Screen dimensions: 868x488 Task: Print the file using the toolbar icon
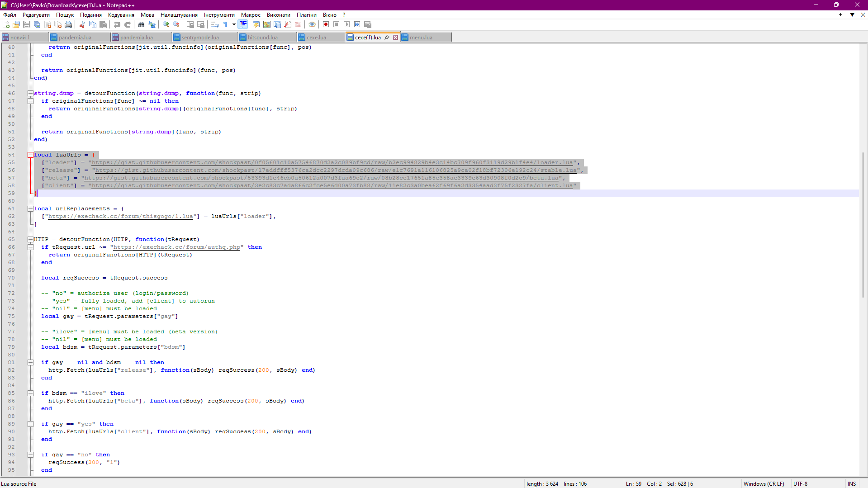coord(68,24)
